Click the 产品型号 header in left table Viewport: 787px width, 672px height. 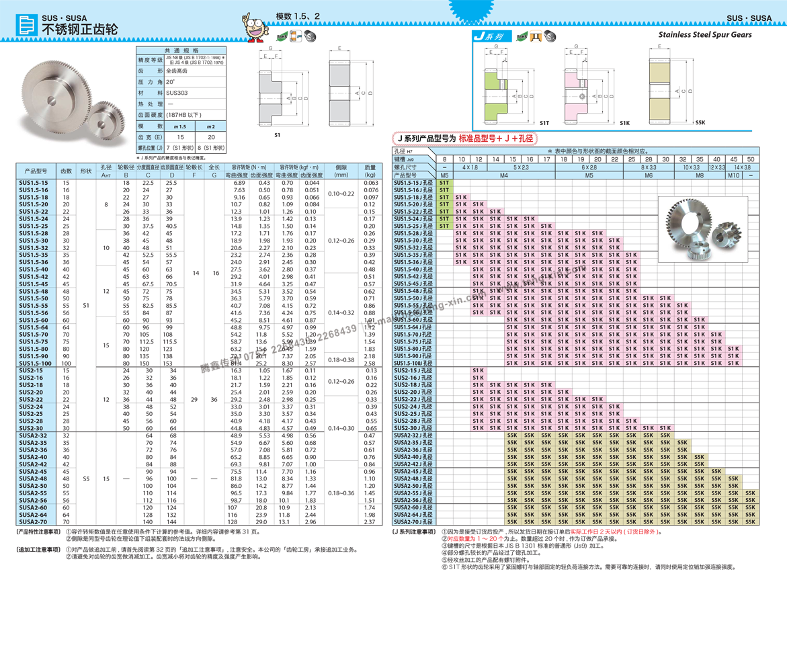click(x=36, y=171)
